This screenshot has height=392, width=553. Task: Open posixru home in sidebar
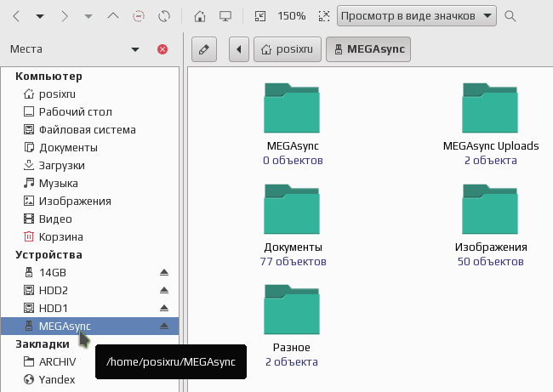[x=90, y=94]
